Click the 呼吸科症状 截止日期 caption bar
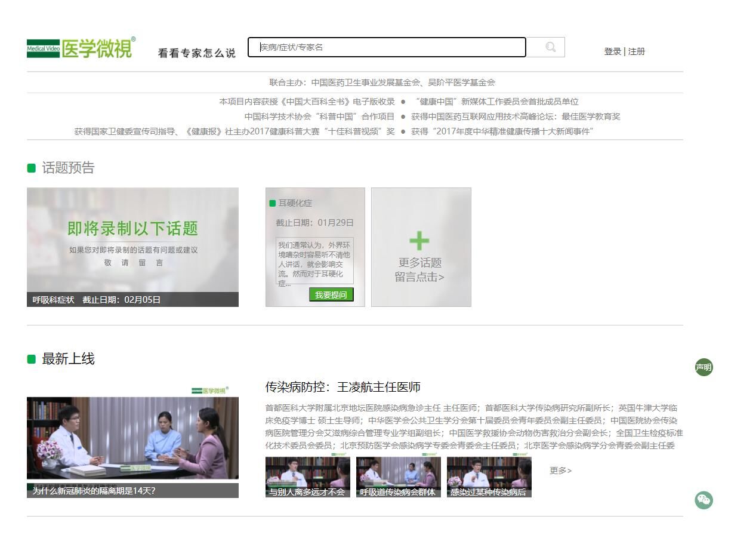756x541 pixels. point(132,300)
